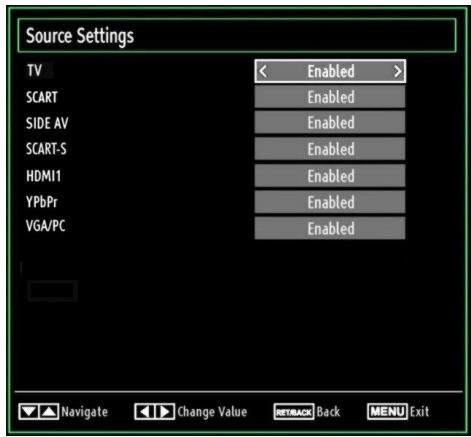Screen dimensions: 471x437
Task: Click the right arrow on TV value
Action: point(397,71)
